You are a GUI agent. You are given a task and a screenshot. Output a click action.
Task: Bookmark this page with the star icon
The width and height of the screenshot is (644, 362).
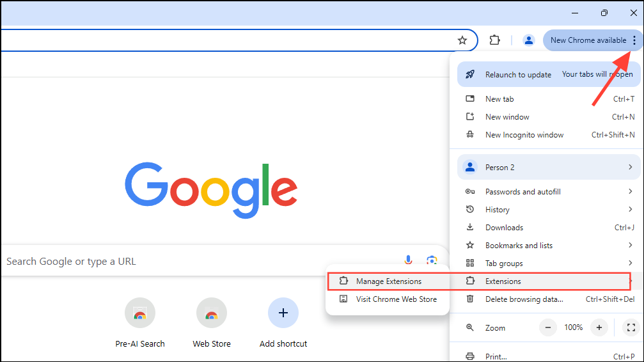click(x=462, y=40)
